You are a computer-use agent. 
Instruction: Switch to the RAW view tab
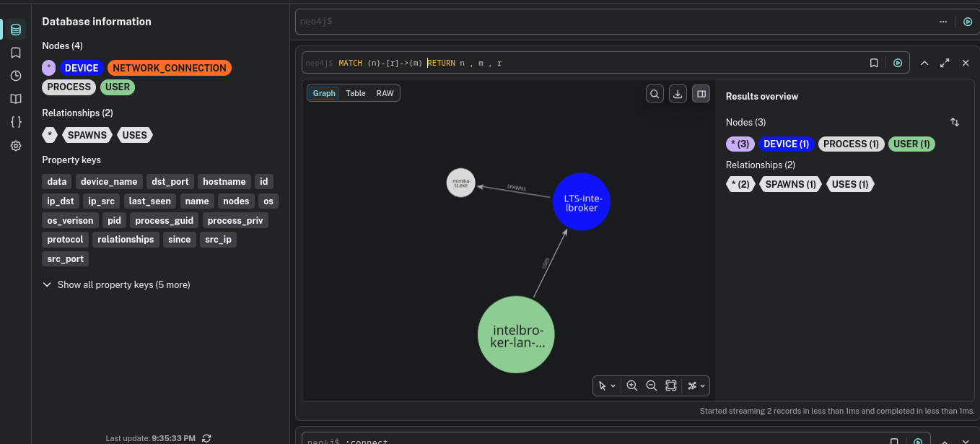point(385,93)
